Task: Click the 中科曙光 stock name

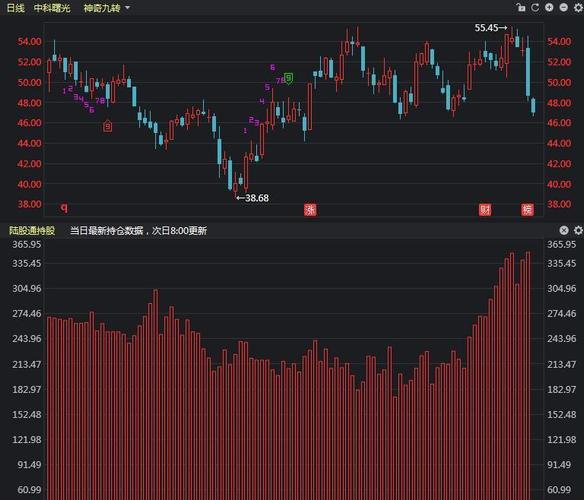Action: (x=52, y=8)
